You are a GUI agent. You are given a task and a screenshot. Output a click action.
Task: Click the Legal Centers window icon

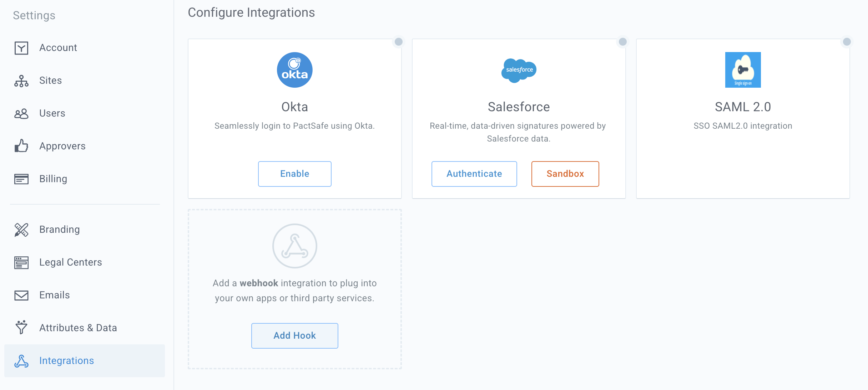pos(21,262)
